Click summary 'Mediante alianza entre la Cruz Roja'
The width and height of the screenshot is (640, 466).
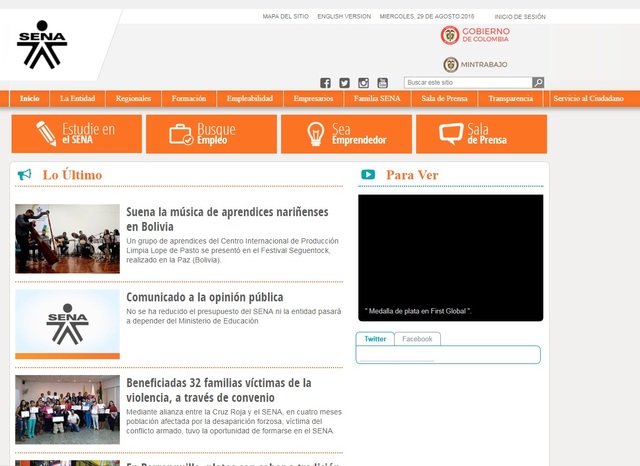point(234,421)
